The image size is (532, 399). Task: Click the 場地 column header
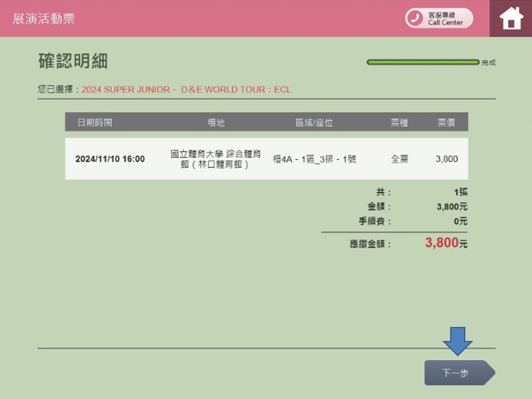point(216,123)
